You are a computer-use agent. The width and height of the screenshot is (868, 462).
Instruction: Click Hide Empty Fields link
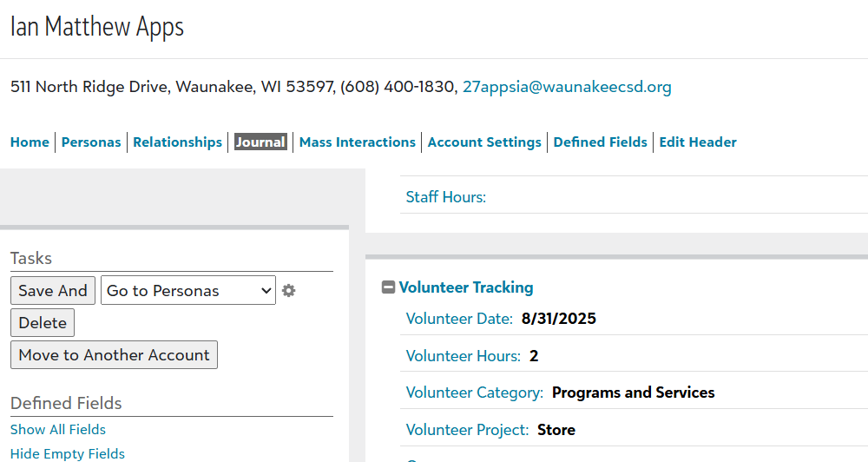[x=68, y=454]
